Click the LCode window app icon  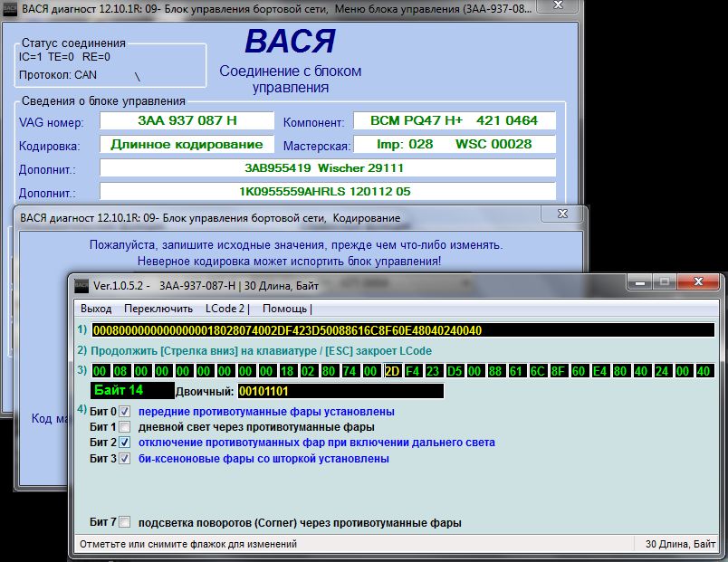pos(81,286)
